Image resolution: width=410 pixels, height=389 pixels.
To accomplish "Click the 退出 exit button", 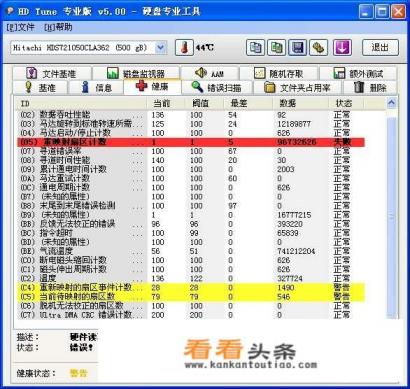I will [x=380, y=47].
